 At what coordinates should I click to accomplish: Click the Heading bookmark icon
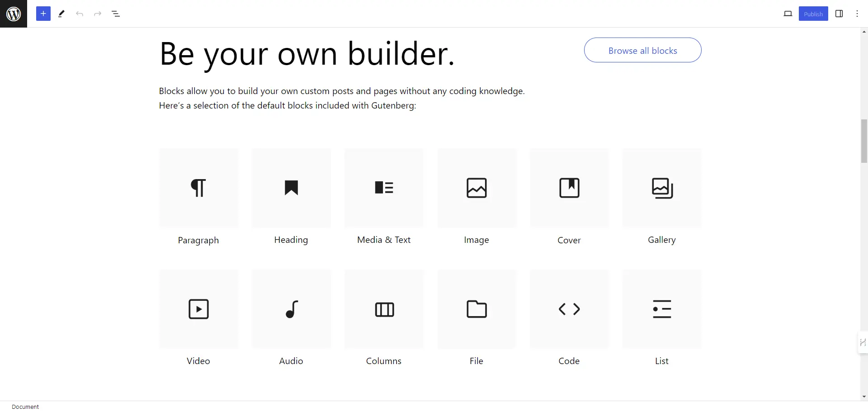(291, 188)
